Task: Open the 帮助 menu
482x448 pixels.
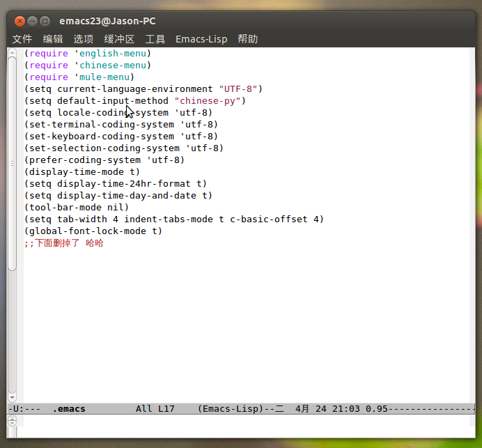Action: pyautogui.click(x=248, y=39)
